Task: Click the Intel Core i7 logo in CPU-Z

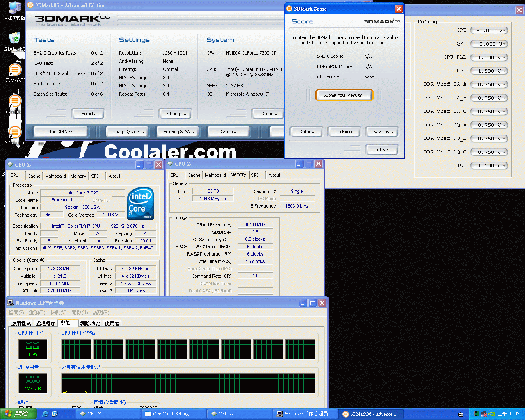Action: (x=140, y=203)
